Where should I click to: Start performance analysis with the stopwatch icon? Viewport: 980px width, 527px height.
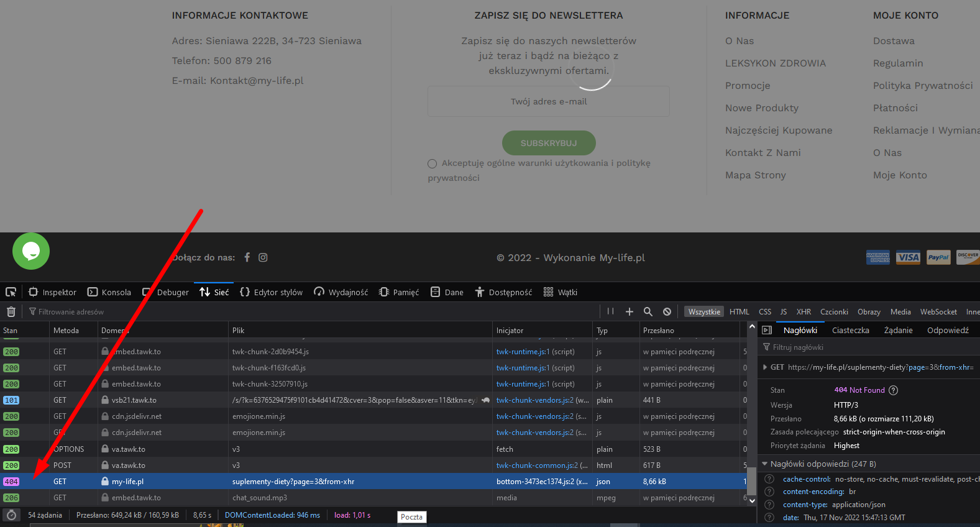coord(11,515)
